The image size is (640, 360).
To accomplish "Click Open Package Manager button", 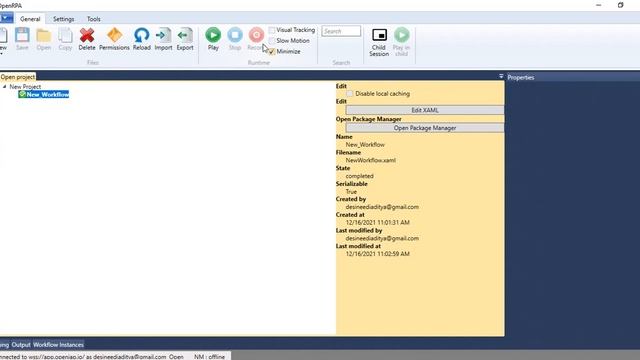I will 425,128.
